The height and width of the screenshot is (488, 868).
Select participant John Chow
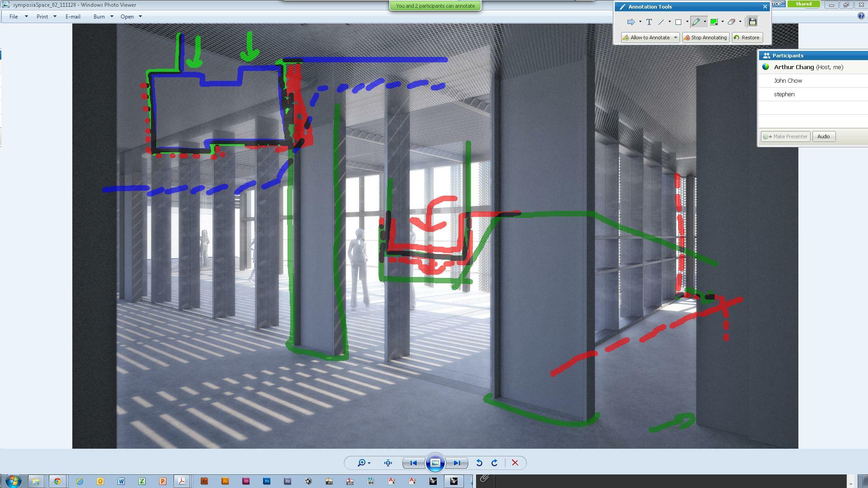pos(813,81)
